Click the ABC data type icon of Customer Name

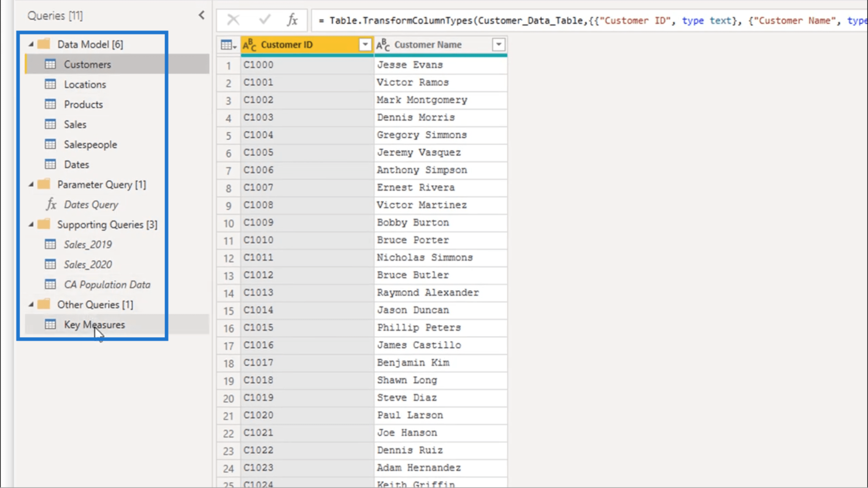(x=383, y=45)
